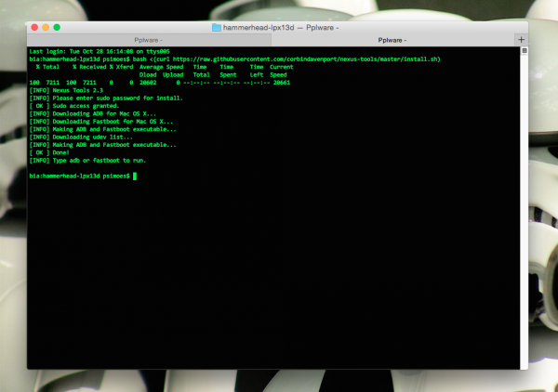Click the '% Total % Received % Xferd' header
The width and height of the screenshot is (558, 392).
(x=85, y=67)
